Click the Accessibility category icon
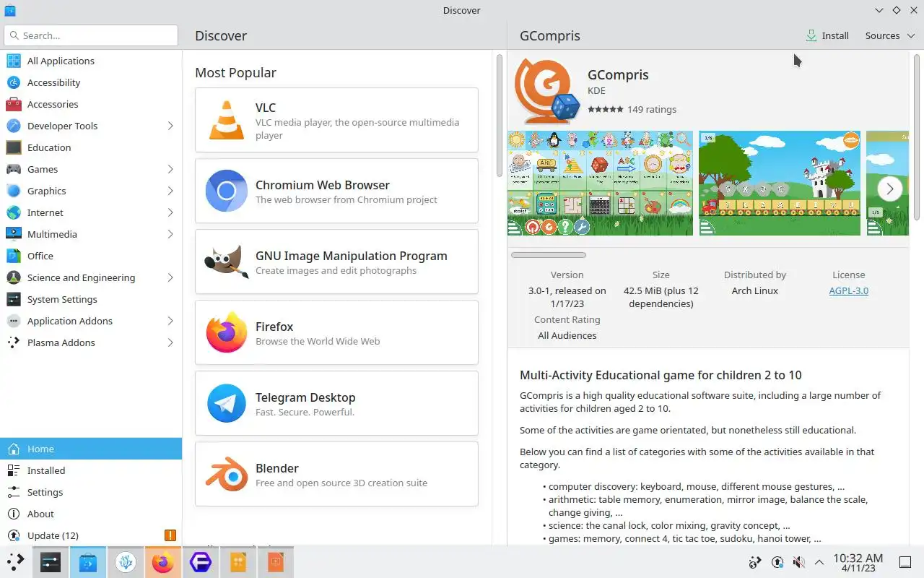The image size is (924, 578). 14,82
